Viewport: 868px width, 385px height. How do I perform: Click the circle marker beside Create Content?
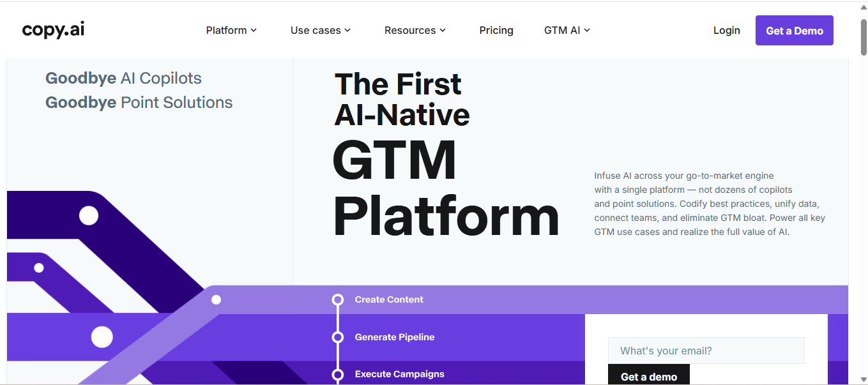(x=338, y=299)
